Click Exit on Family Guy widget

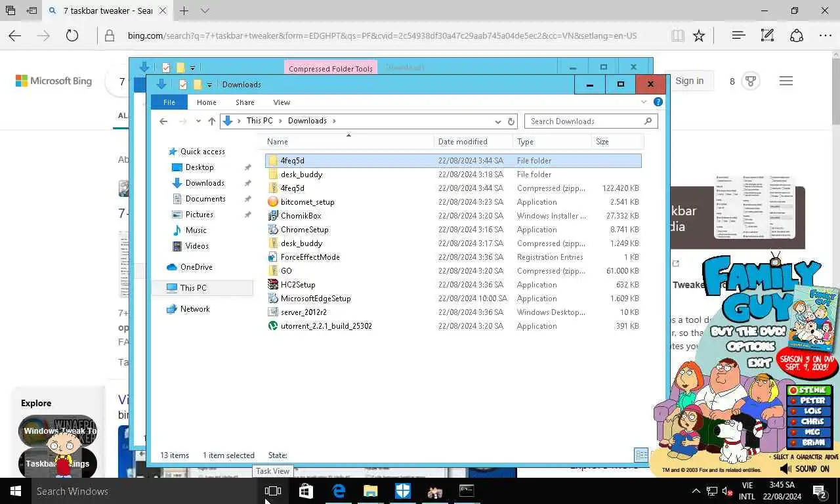coord(759,362)
